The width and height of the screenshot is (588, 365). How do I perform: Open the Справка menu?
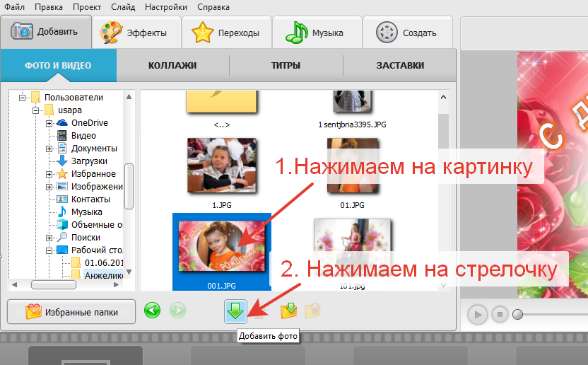213,7
